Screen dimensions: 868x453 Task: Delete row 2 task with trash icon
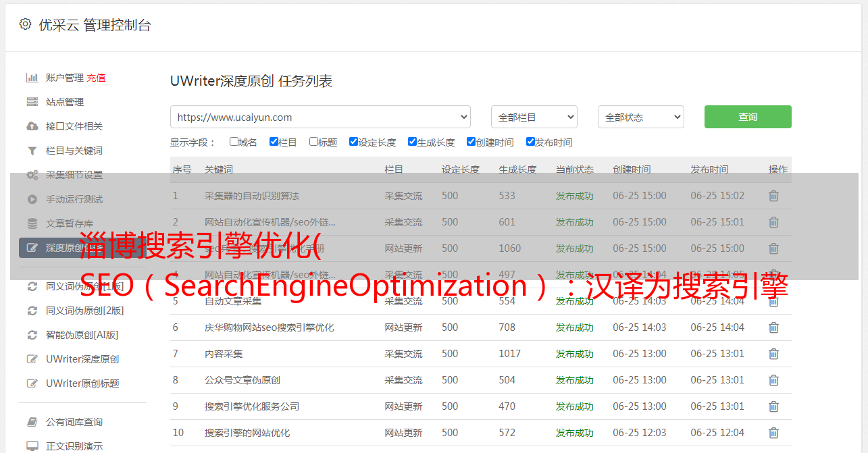pos(773,222)
